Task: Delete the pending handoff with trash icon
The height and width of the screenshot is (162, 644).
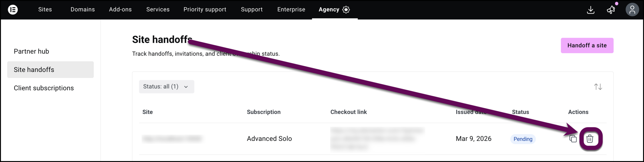Action: (x=590, y=139)
